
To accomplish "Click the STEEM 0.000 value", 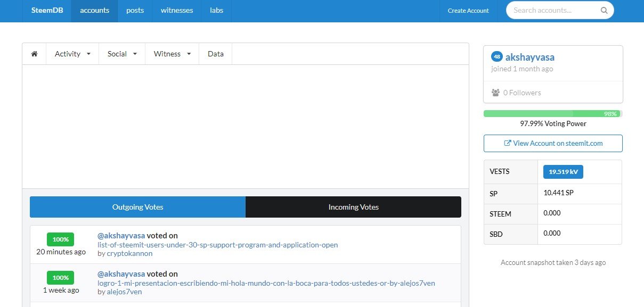I will coord(552,213).
